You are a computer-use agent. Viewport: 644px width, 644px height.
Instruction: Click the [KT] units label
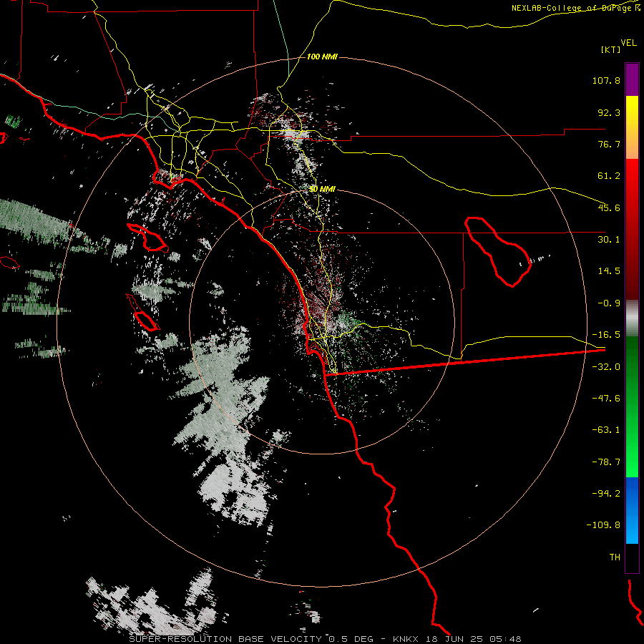pos(611,49)
